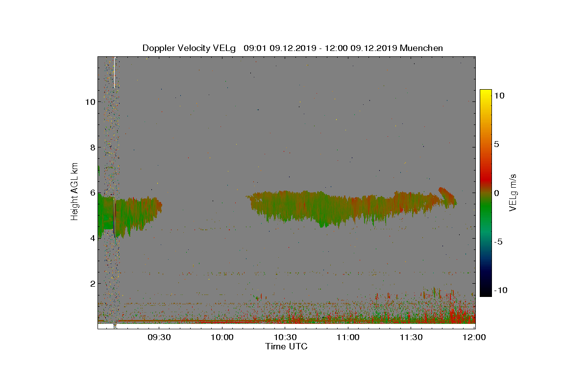The width and height of the screenshot is (588, 392).
Task: Click the plot title 'Doppler Velocity VELg'
Action: click(189, 48)
